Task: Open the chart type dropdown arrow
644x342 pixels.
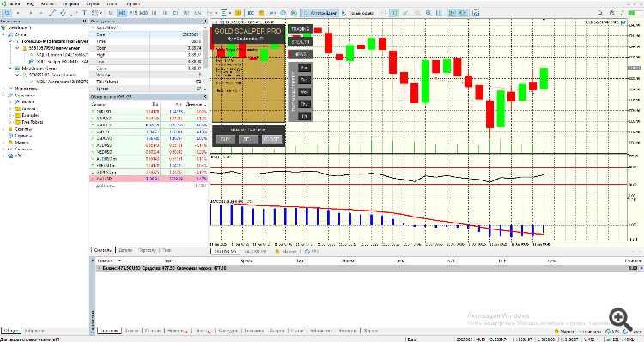Action: 216,13
